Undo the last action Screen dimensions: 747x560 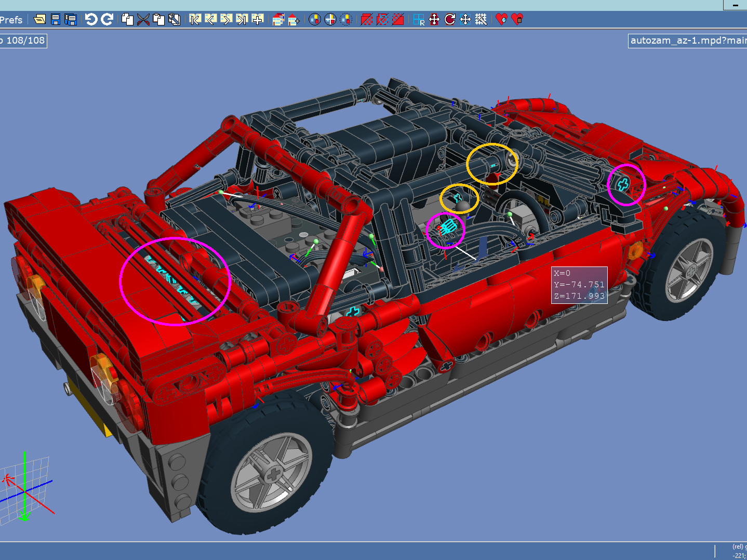91,20
